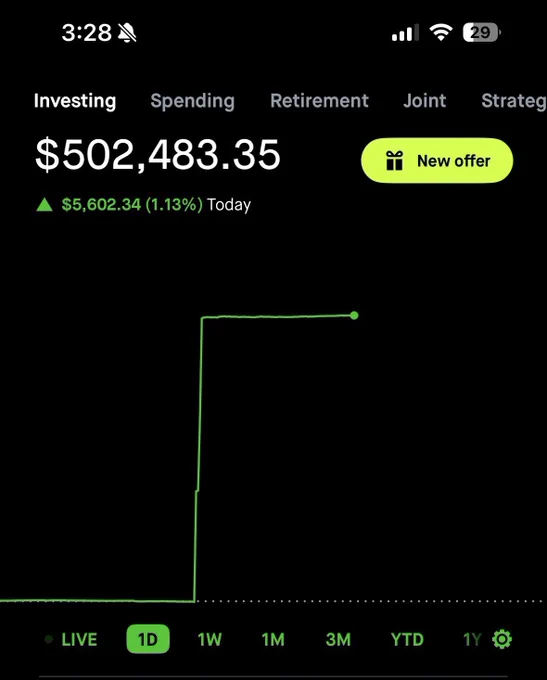Switch to the Spending tab

(193, 101)
